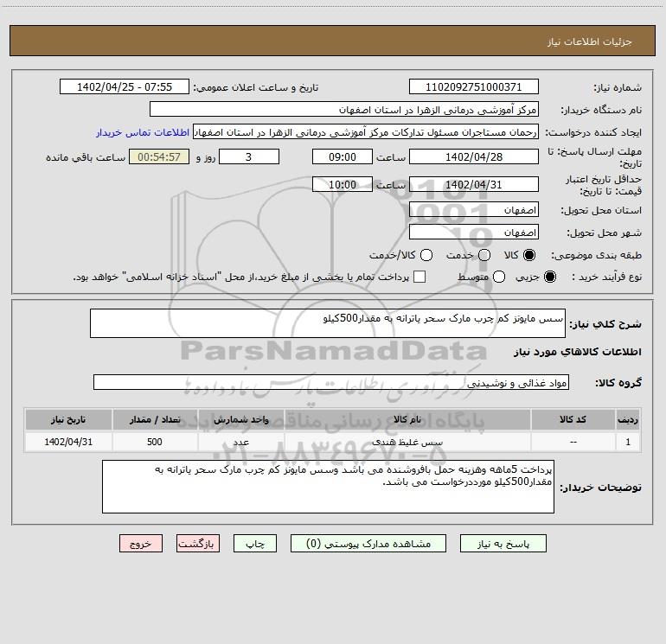The height and width of the screenshot is (644, 666).
Task: Click the row number cell 1
Action: pyautogui.click(x=628, y=442)
